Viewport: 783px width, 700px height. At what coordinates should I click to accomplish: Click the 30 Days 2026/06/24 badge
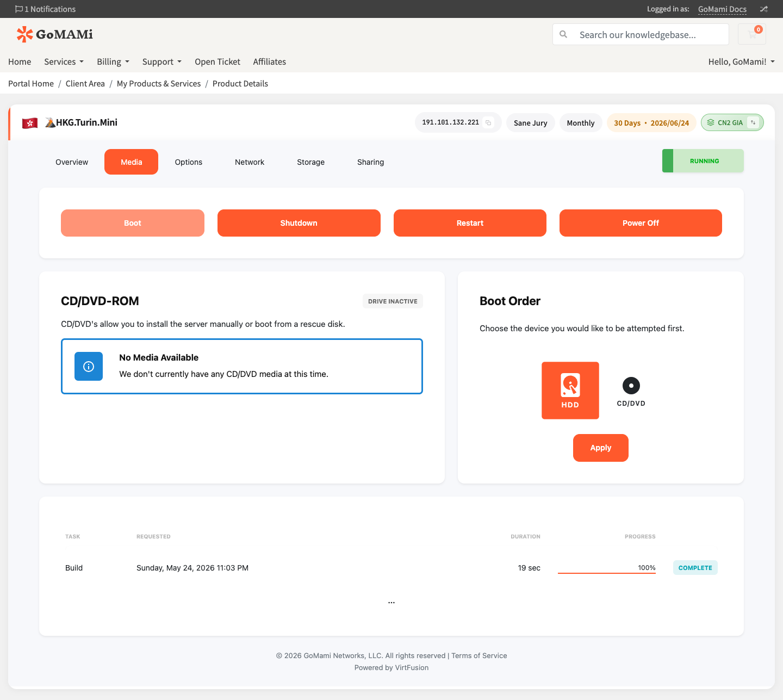651,123
